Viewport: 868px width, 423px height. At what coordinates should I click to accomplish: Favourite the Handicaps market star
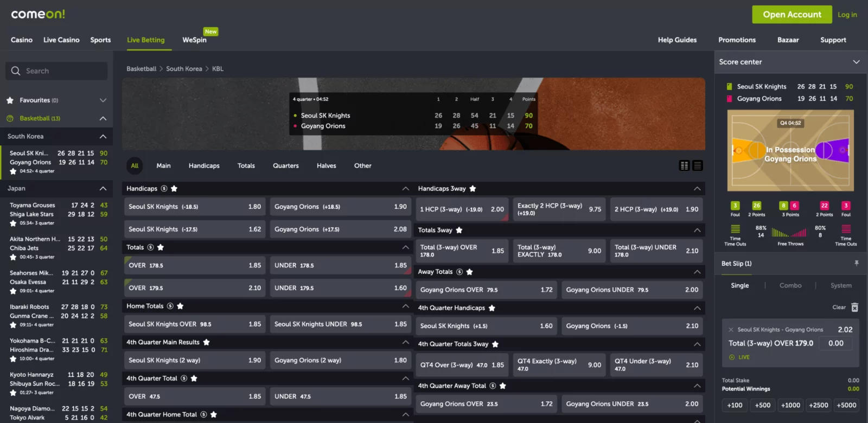pyautogui.click(x=174, y=189)
